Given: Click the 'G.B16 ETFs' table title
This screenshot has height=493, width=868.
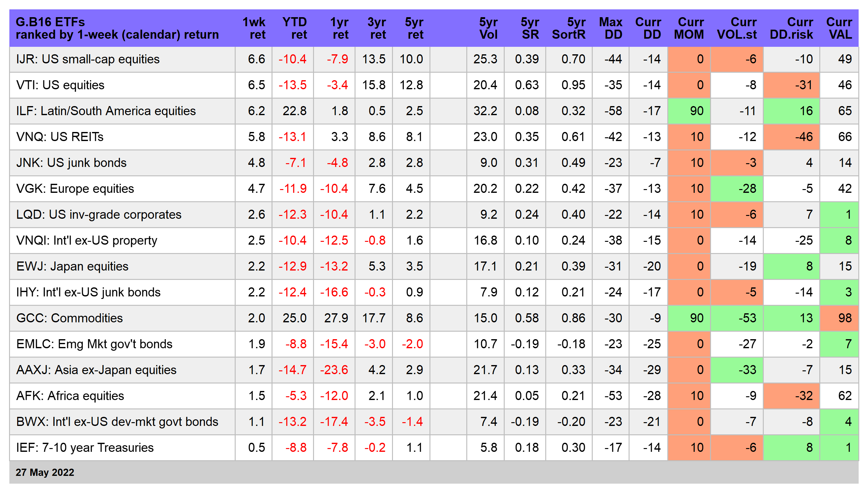Looking at the screenshot, I should pos(50,22).
